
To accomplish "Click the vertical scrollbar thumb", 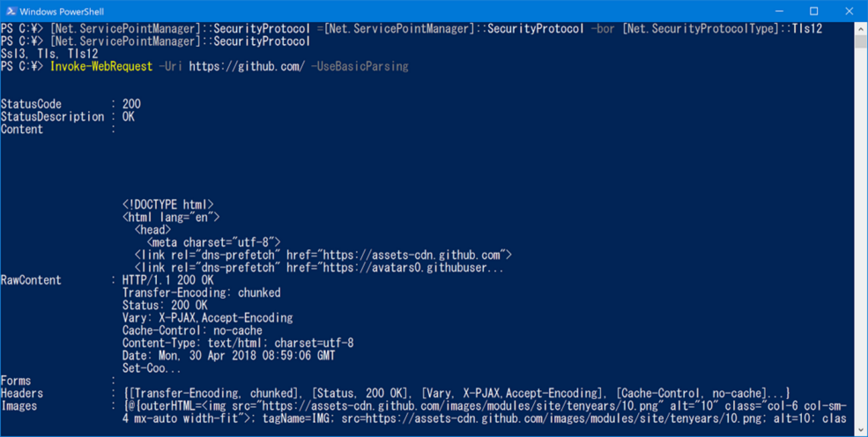I will [861, 41].
